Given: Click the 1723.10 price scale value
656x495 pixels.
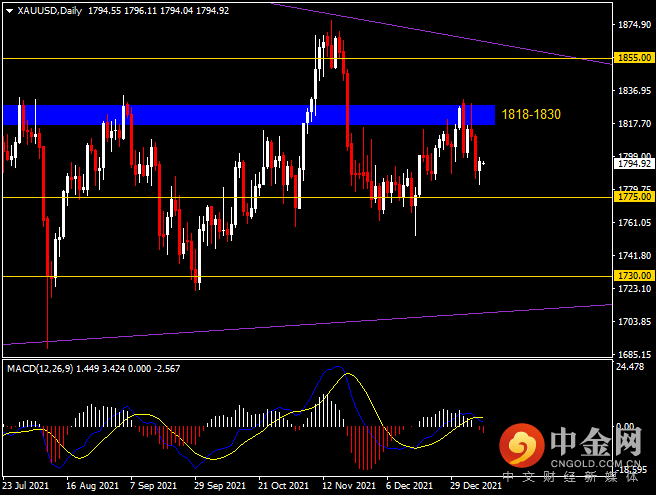Looking at the screenshot, I should pos(635,288).
